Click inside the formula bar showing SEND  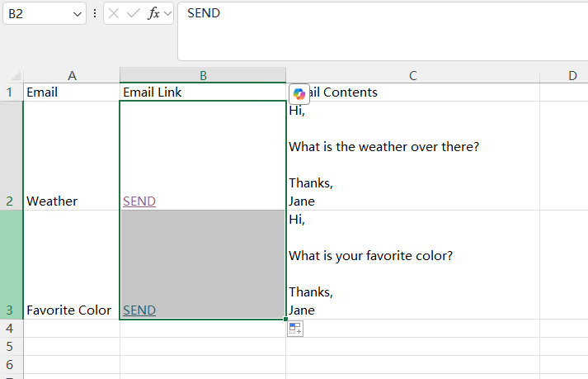pyautogui.click(x=383, y=31)
